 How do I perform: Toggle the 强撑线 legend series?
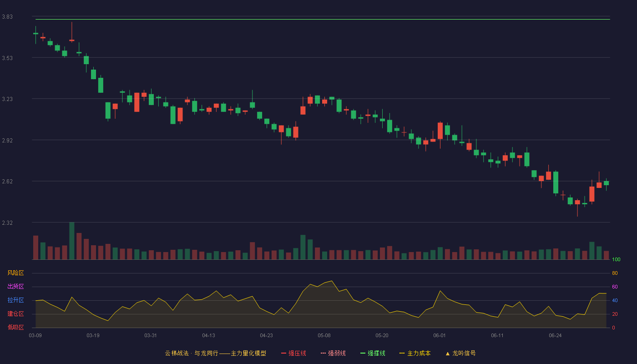tap(373, 353)
